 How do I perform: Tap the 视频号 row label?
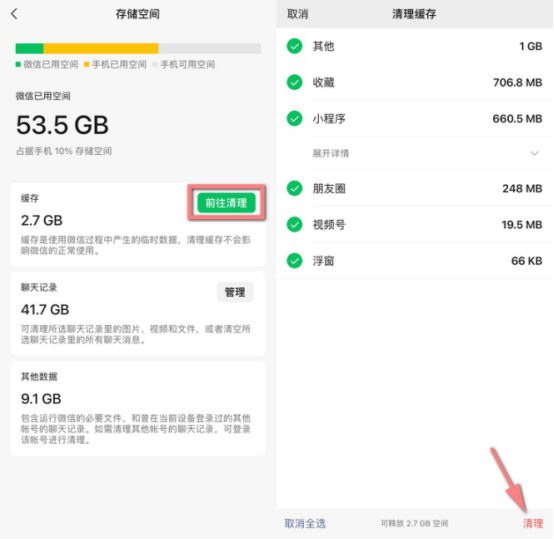pyautogui.click(x=329, y=224)
